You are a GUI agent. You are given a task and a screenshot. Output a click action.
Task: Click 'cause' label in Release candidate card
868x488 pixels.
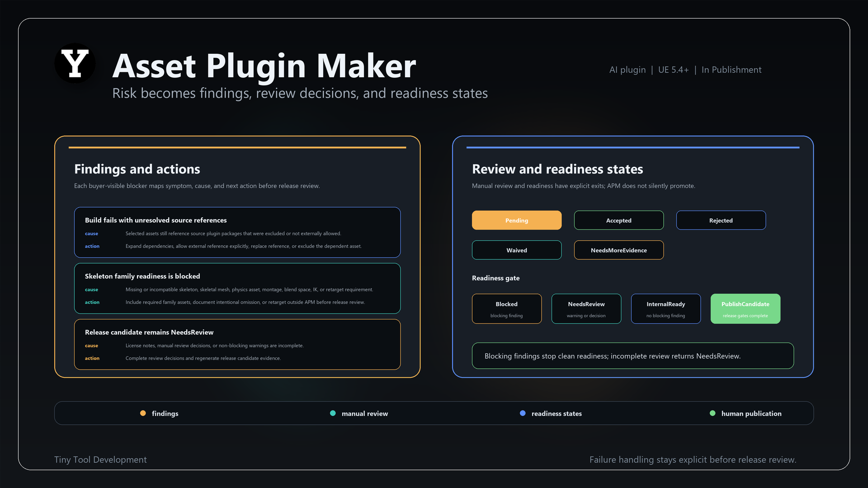point(91,346)
